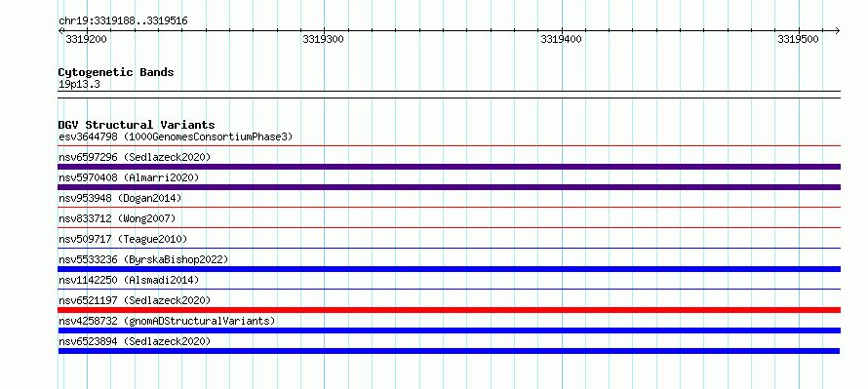Click the nsv5970408 (Almarri2020) label
Image resolution: width=868 pixels, height=389 pixels.
click(x=129, y=177)
